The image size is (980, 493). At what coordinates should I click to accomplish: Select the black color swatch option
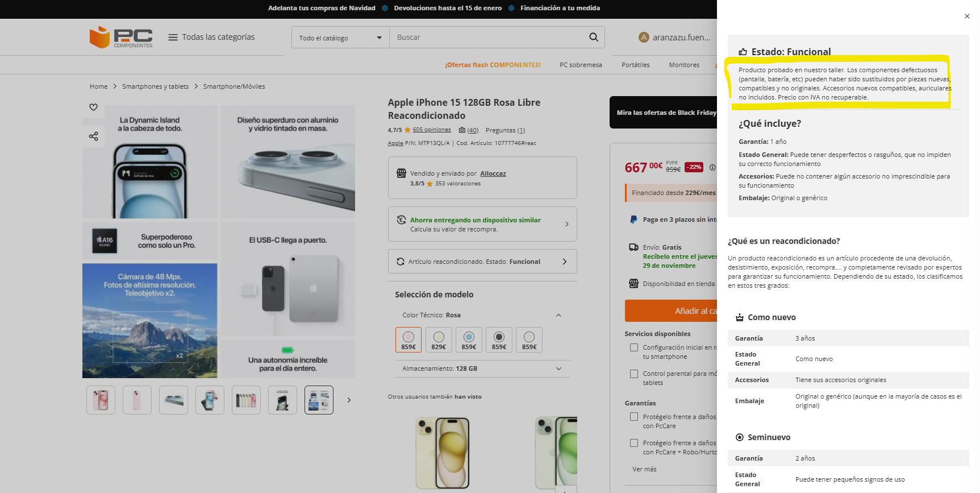[x=499, y=339]
